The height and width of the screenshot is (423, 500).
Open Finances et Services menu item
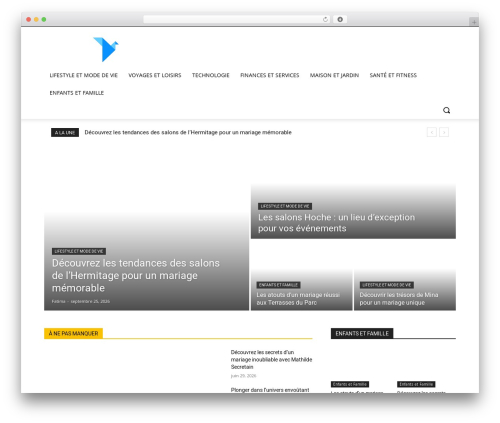[x=270, y=75]
